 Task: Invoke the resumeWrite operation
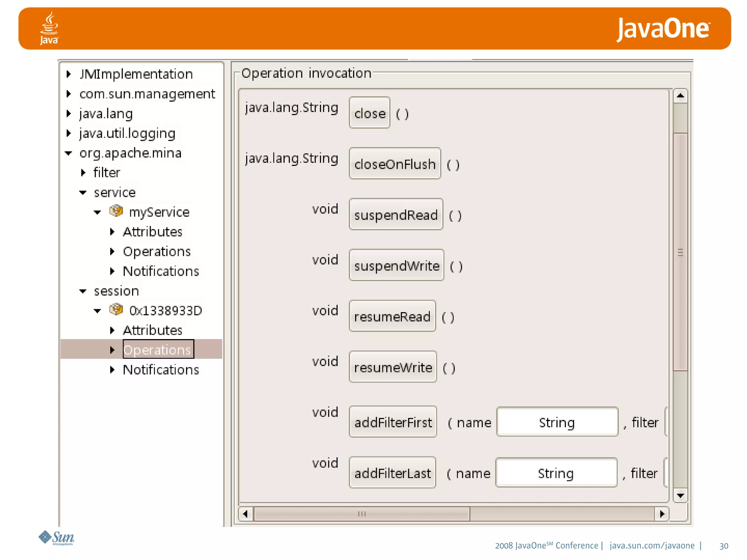(393, 367)
